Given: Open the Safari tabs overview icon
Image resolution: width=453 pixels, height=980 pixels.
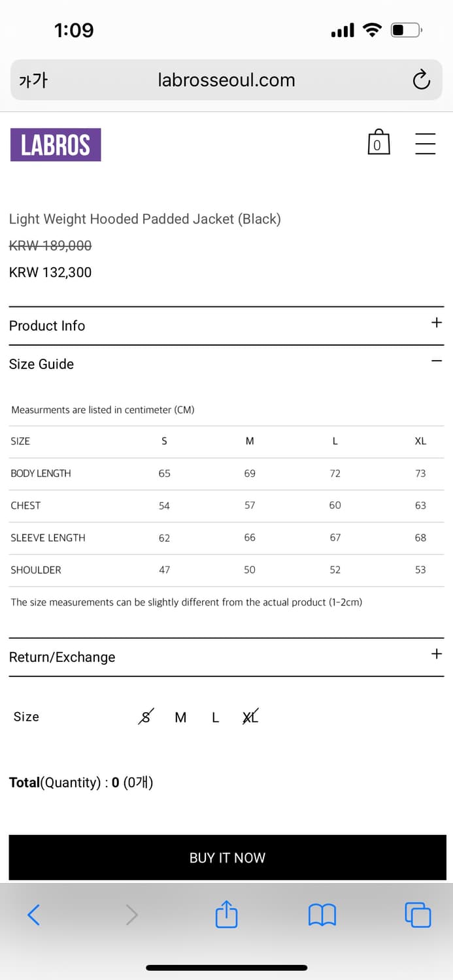Looking at the screenshot, I should pos(418,915).
